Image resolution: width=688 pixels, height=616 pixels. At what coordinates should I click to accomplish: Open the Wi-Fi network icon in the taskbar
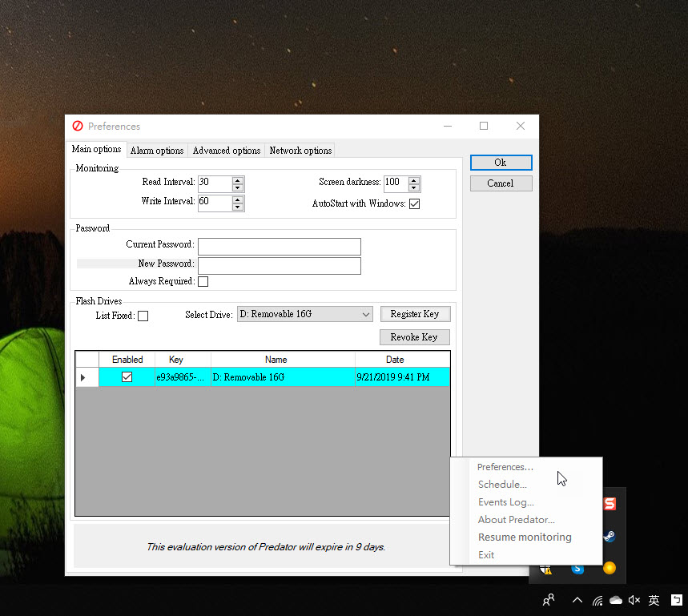point(597,600)
